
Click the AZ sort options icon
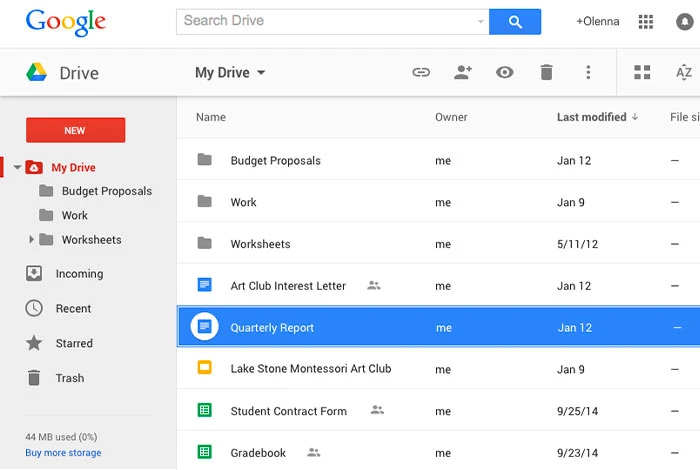pos(684,72)
